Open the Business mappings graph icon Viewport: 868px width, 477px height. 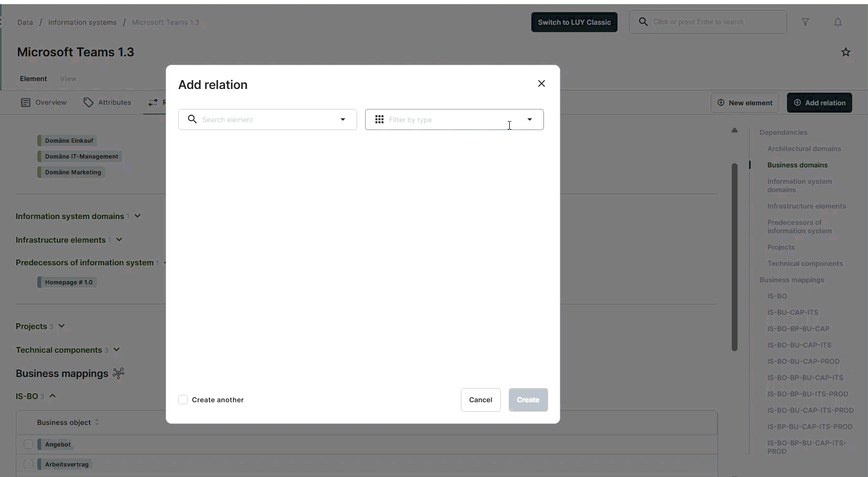pos(118,373)
